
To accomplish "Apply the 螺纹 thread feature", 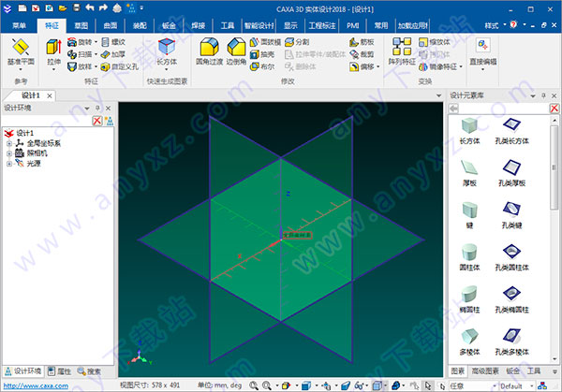I will tap(113, 42).
